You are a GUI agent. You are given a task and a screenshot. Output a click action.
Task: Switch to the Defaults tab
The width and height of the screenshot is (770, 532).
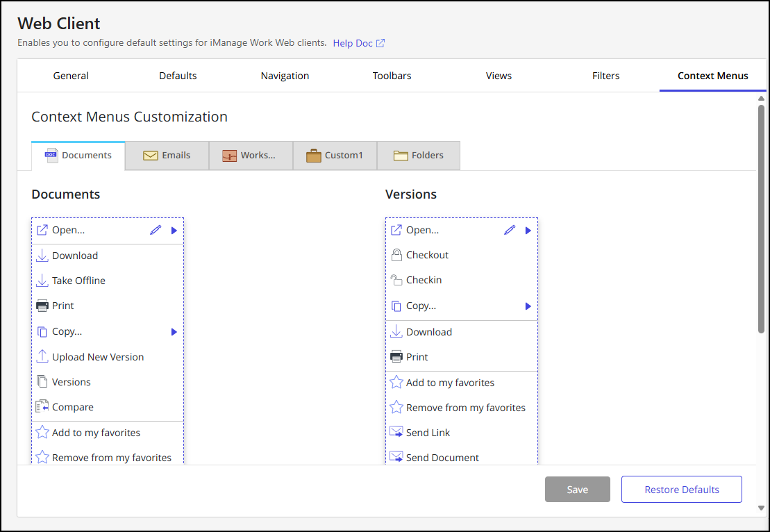(x=178, y=76)
